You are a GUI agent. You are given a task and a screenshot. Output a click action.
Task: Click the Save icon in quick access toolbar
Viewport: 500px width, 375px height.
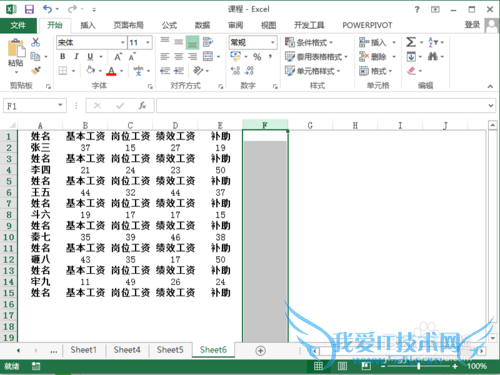coord(29,9)
